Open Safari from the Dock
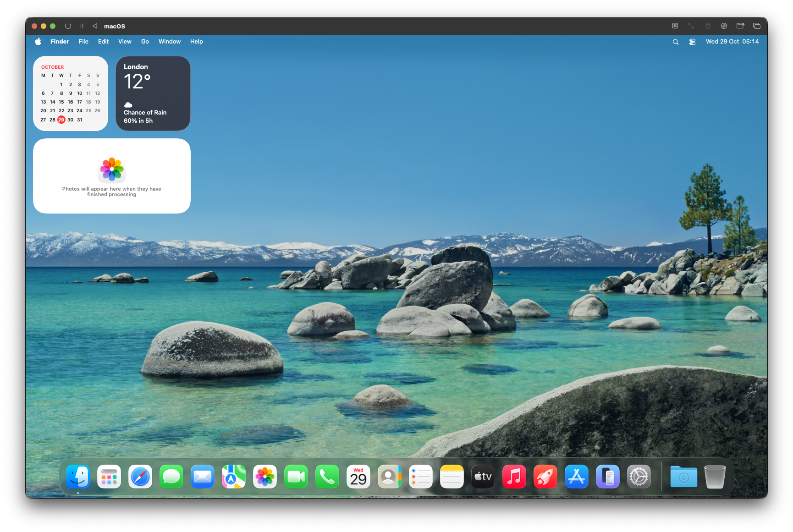793x532 pixels. coord(140,477)
